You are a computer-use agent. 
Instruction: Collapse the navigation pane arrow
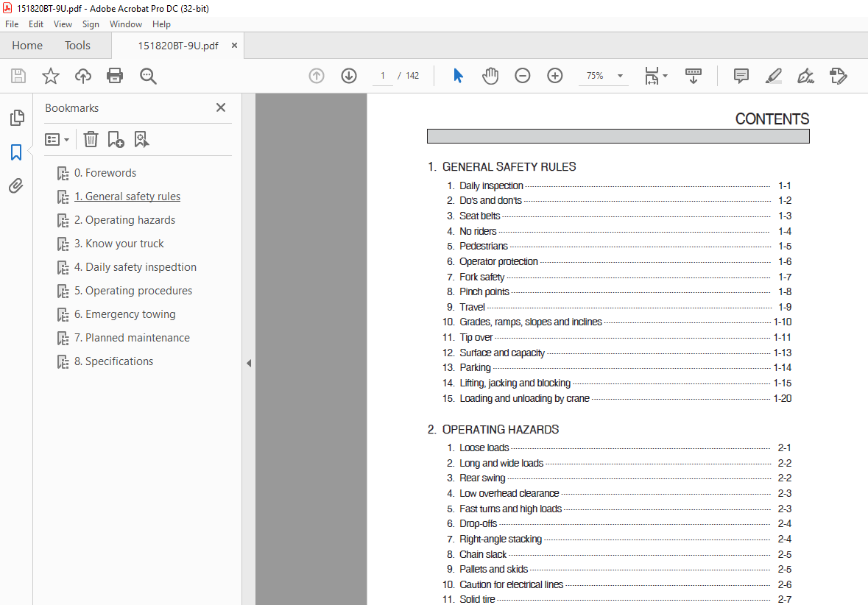pyautogui.click(x=249, y=363)
